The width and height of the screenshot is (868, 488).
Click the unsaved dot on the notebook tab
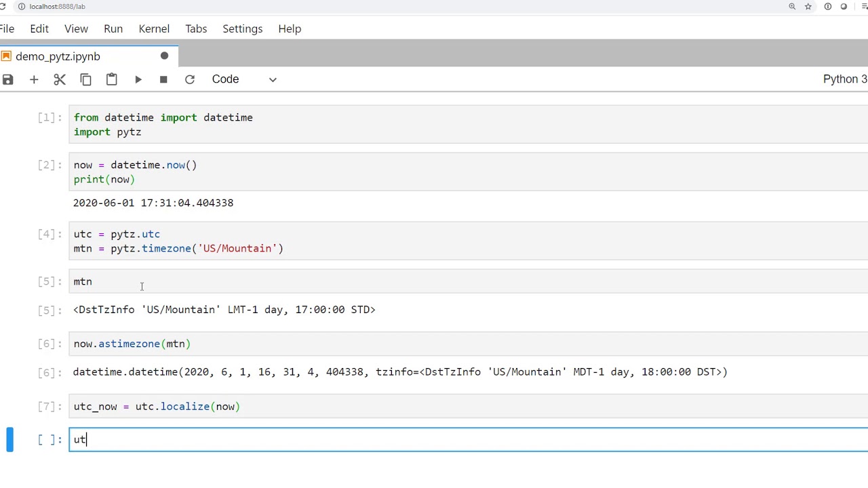pyautogui.click(x=164, y=56)
